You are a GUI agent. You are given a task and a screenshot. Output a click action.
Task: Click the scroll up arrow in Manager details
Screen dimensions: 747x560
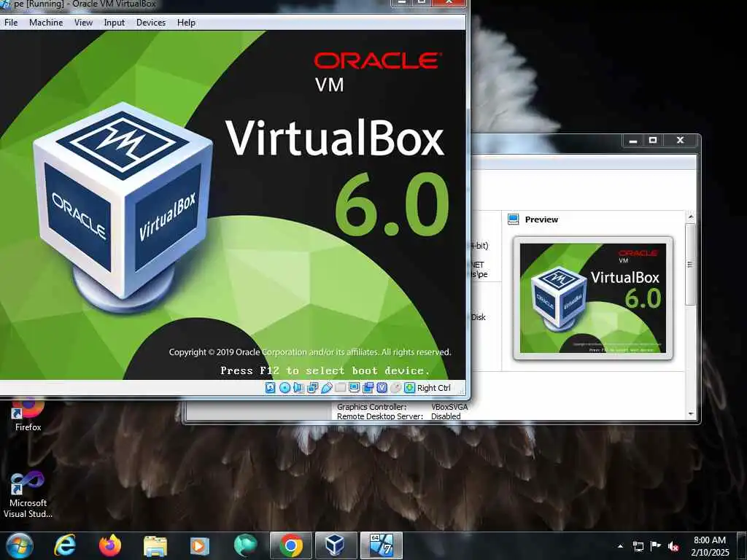coord(690,217)
